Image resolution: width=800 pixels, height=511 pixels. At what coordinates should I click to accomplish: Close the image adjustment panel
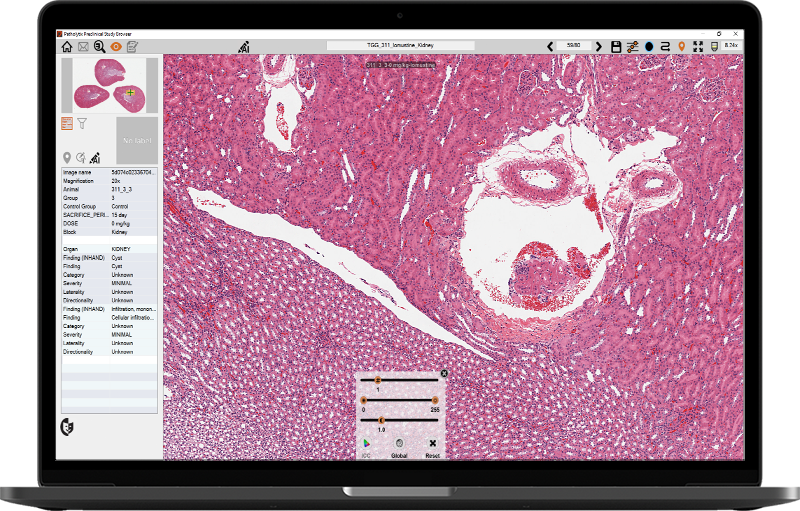(x=444, y=374)
